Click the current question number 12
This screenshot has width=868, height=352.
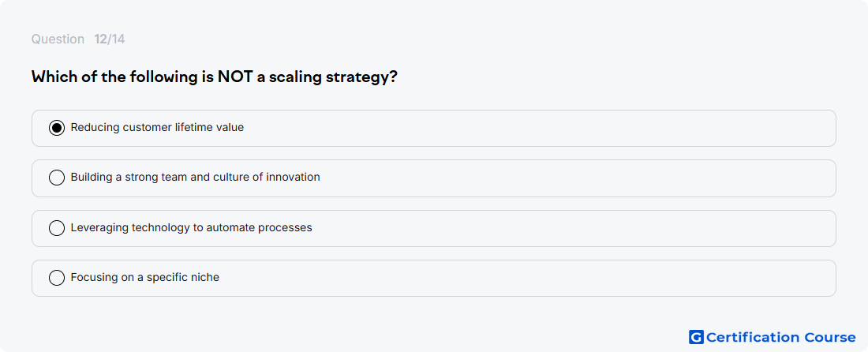pos(100,39)
